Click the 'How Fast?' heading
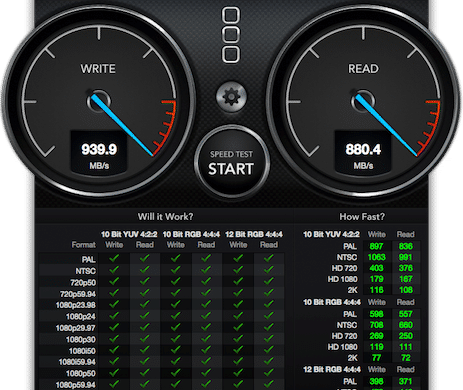The height and width of the screenshot is (390, 463). coord(362,217)
